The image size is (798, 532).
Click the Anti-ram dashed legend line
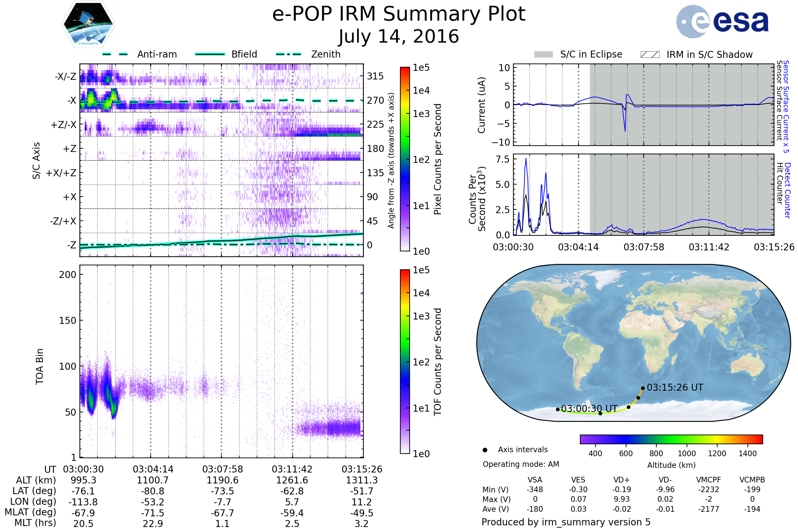coord(115,54)
